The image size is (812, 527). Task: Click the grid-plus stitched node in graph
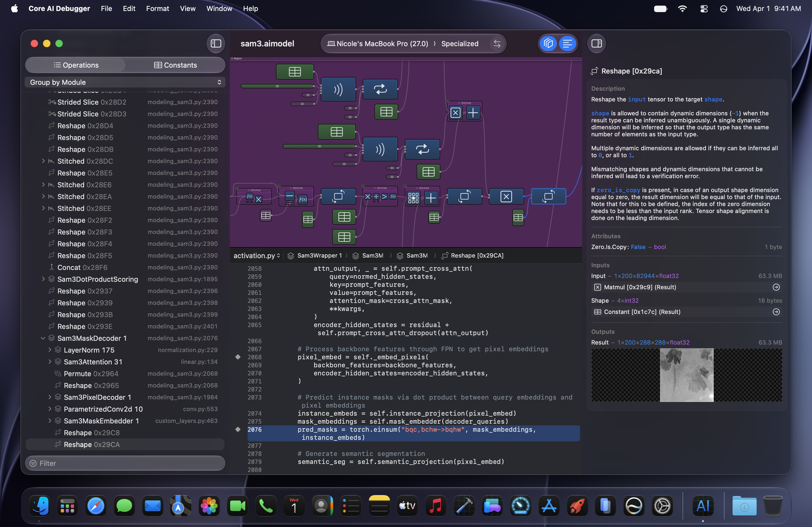(422, 197)
